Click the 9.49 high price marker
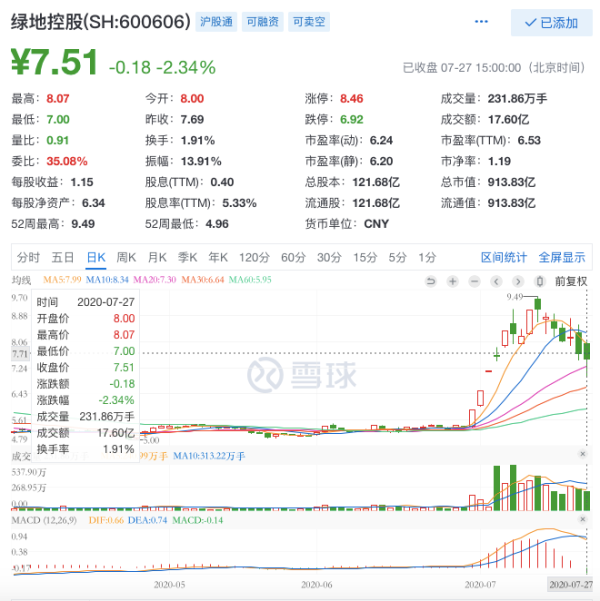 [515, 297]
